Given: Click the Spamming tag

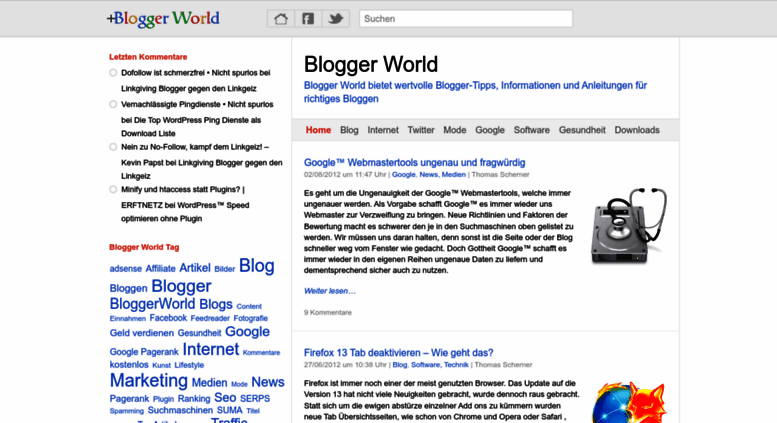Looking at the screenshot, I should tap(127, 411).
